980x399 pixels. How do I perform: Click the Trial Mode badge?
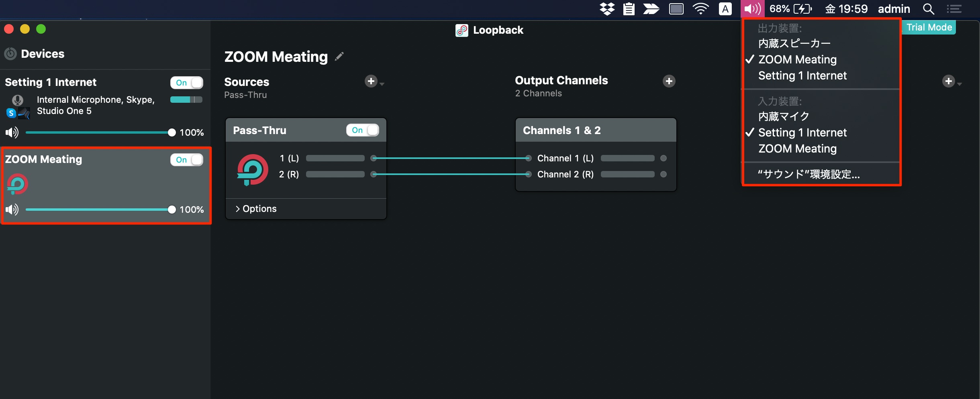pyautogui.click(x=929, y=27)
